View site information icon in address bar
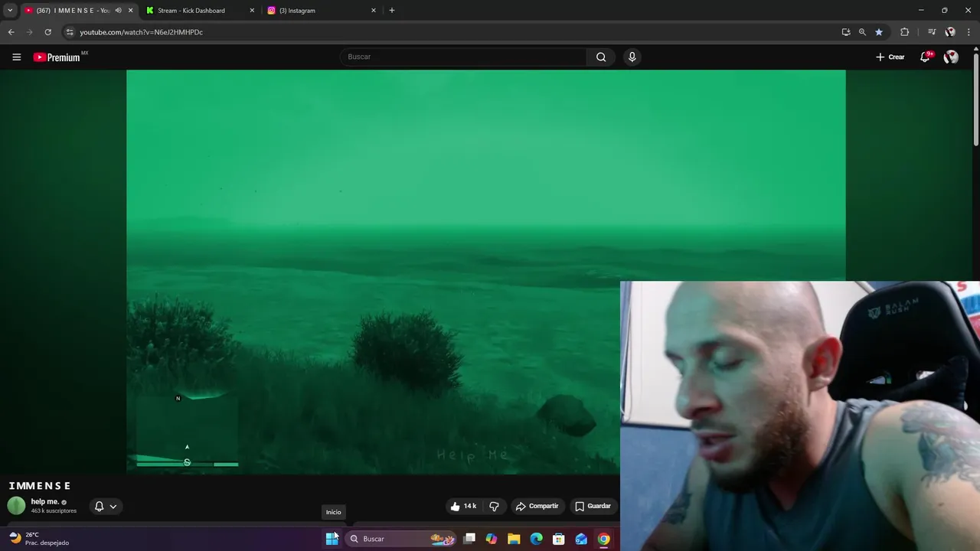This screenshot has height=551, width=980. (x=70, y=32)
